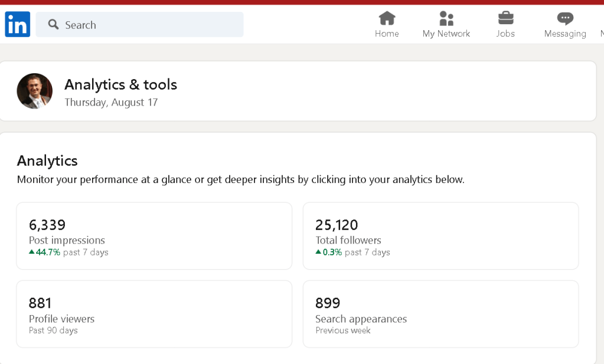
Task: Click the search magnifier icon
Action: (53, 25)
